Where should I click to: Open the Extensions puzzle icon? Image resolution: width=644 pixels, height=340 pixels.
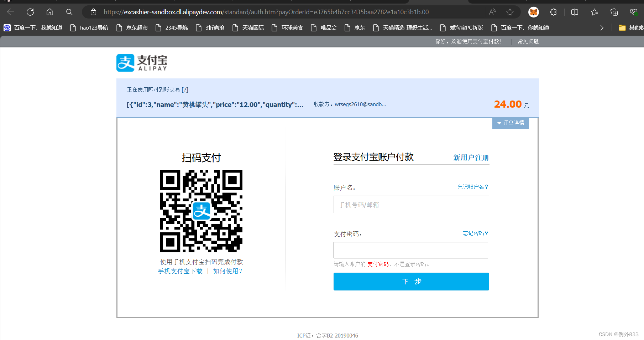click(553, 12)
